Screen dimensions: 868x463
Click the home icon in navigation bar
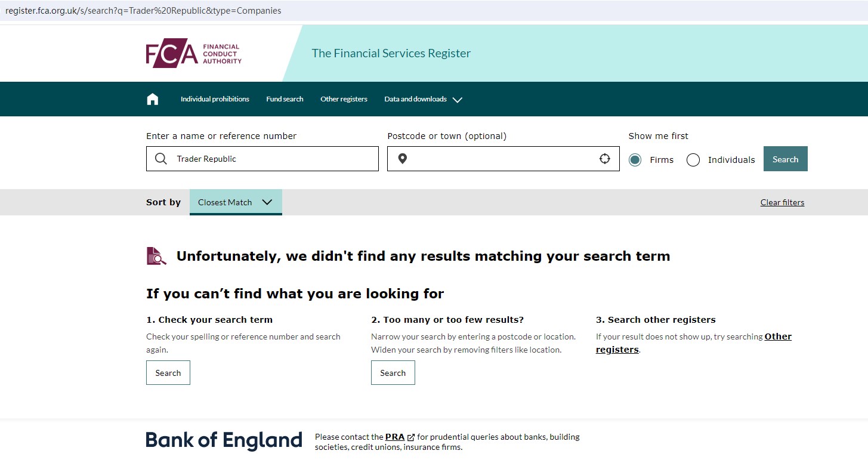point(153,99)
